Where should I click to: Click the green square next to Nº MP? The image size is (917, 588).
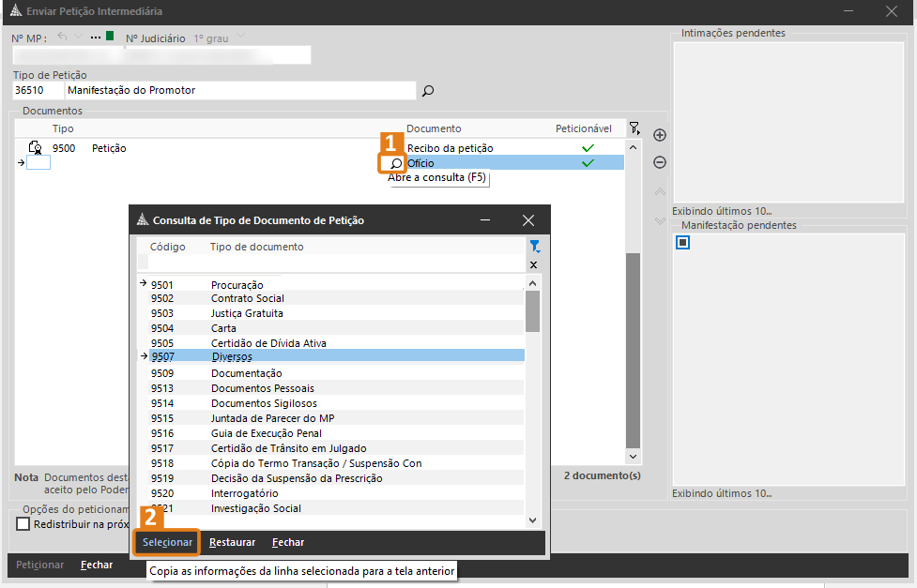click(110, 38)
